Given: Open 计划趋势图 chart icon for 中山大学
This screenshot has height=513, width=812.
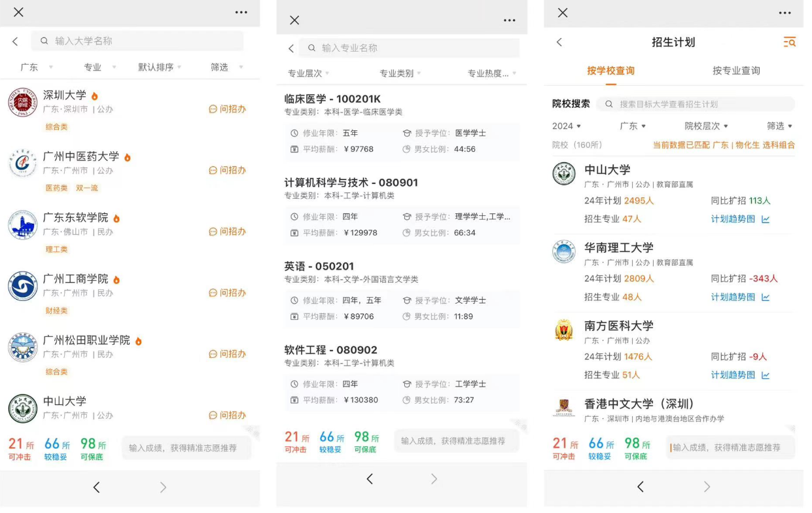Looking at the screenshot, I should click(x=766, y=219).
